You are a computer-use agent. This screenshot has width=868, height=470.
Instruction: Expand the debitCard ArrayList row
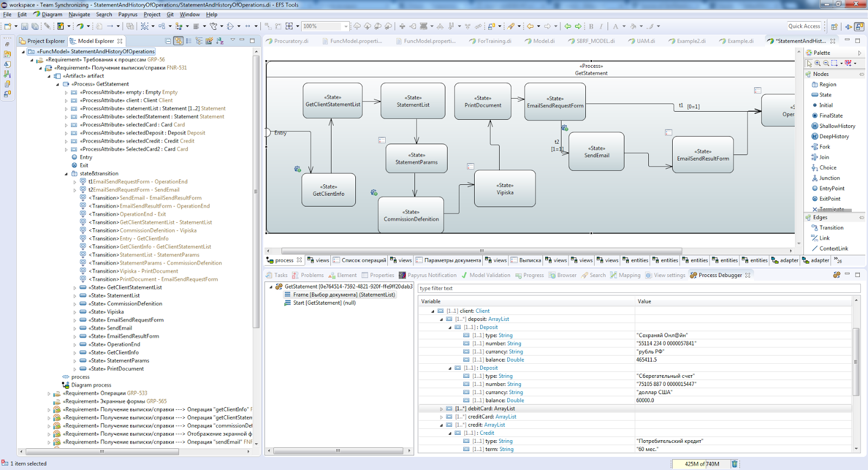(441, 409)
